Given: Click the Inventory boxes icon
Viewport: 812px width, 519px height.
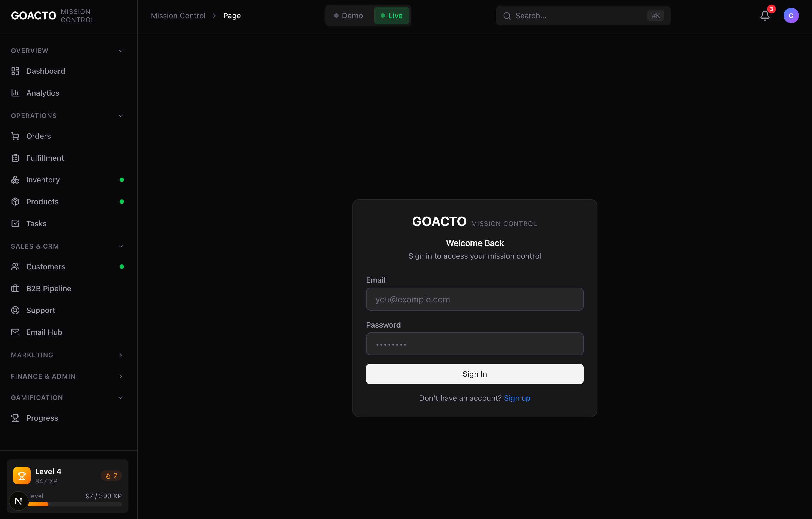Looking at the screenshot, I should coord(15,180).
